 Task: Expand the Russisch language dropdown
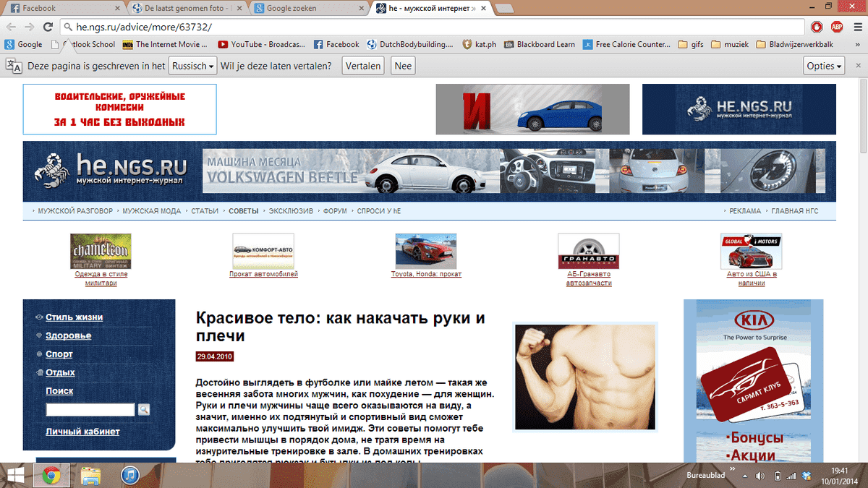[x=192, y=66]
